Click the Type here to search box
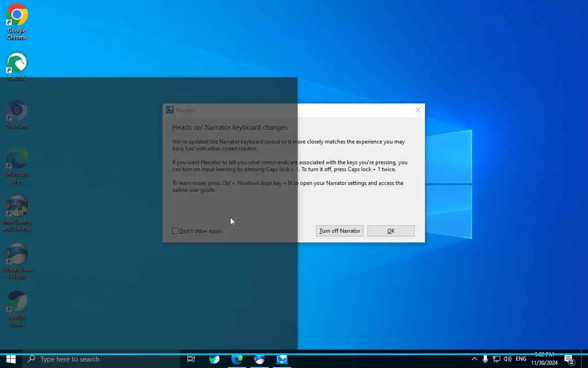588x368 pixels. (x=101, y=359)
